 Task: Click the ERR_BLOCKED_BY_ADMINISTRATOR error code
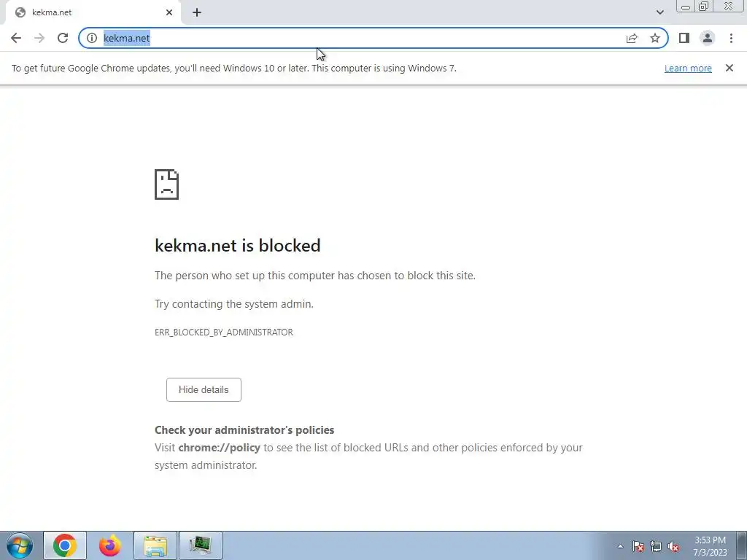[224, 332]
